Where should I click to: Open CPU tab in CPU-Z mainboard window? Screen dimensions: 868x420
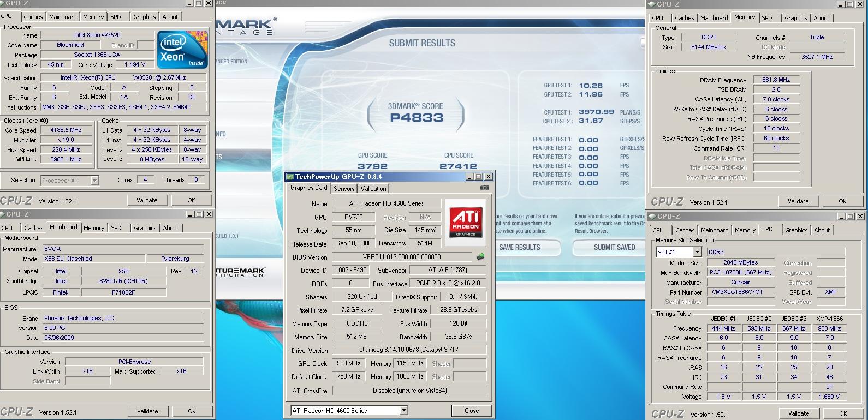(x=7, y=228)
